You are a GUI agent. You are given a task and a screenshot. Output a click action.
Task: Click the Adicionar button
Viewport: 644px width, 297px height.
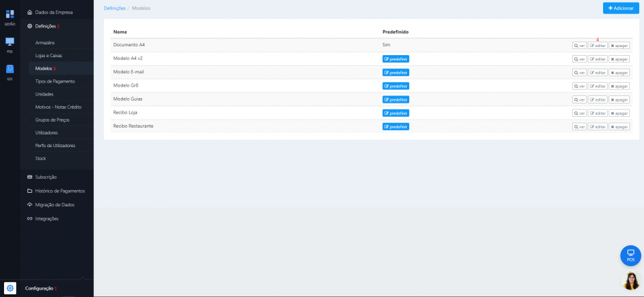[x=621, y=8]
